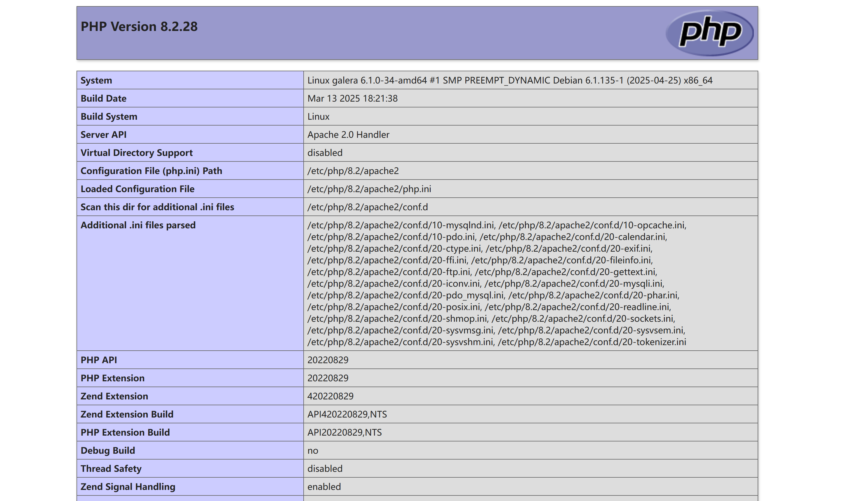Select the 'PHP Version 8.2.28' heading
This screenshot has width=868, height=501.
point(139,27)
